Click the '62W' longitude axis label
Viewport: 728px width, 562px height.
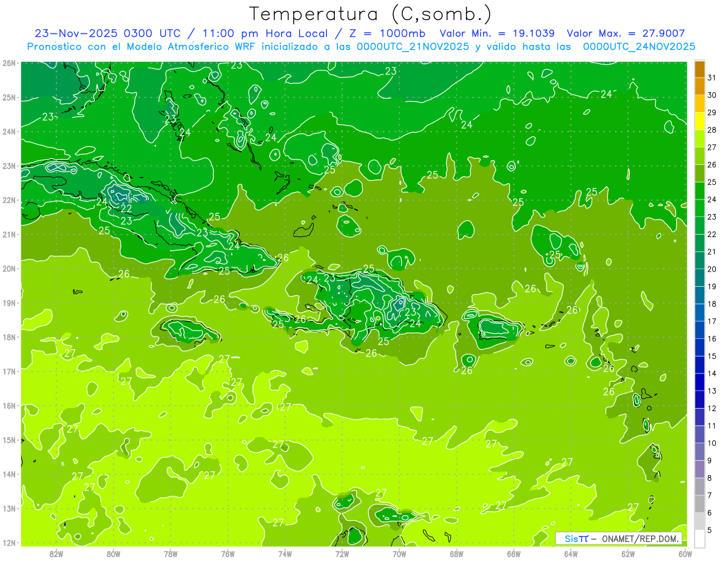(x=628, y=554)
